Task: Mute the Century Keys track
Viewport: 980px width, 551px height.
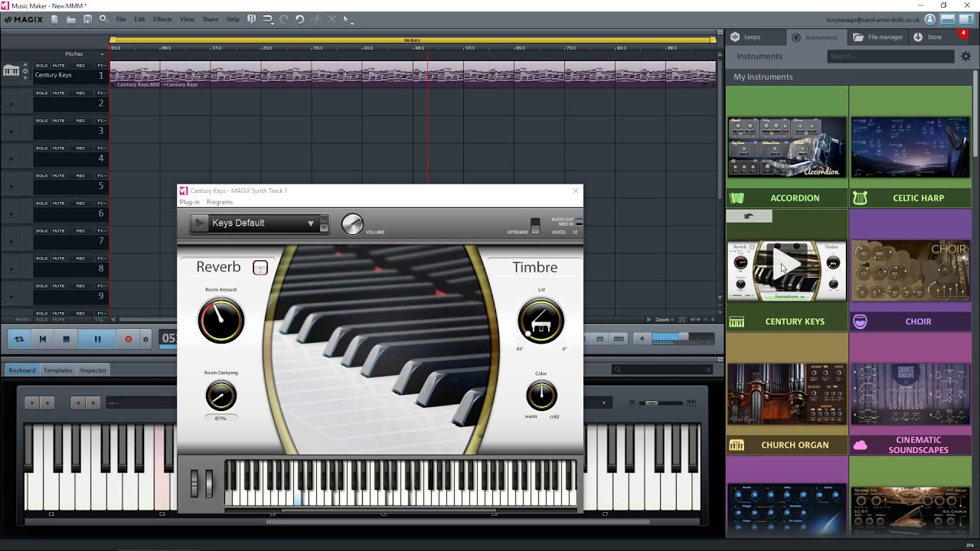Action: (x=59, y=66)
